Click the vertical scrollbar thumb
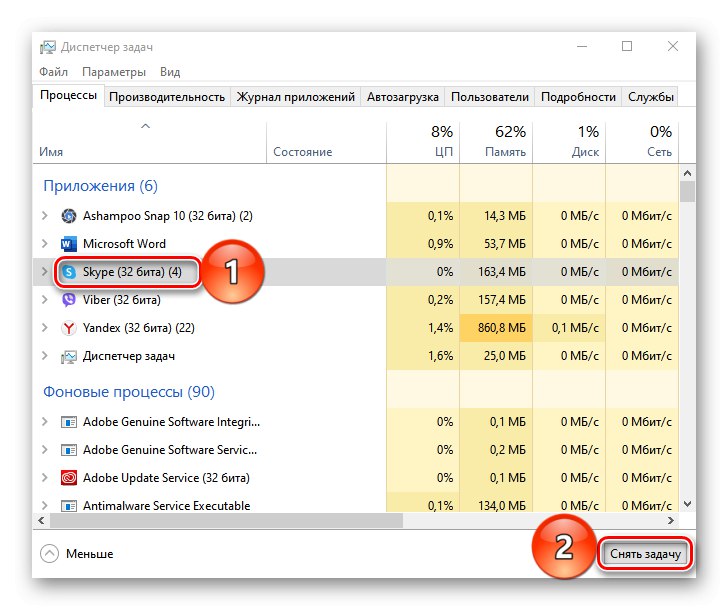728x610 pixels. tap(688, 192)
